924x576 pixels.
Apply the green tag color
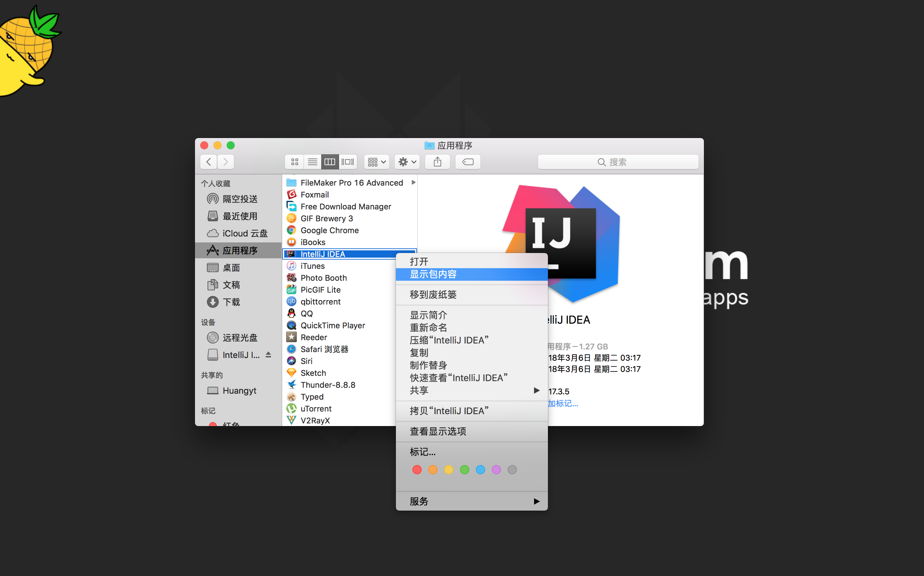464,470
